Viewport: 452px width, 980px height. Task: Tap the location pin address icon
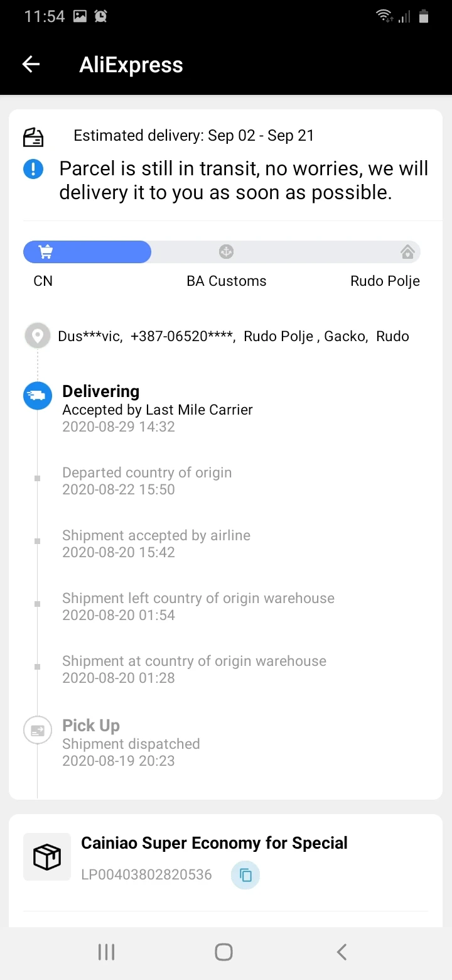[37, 336]
